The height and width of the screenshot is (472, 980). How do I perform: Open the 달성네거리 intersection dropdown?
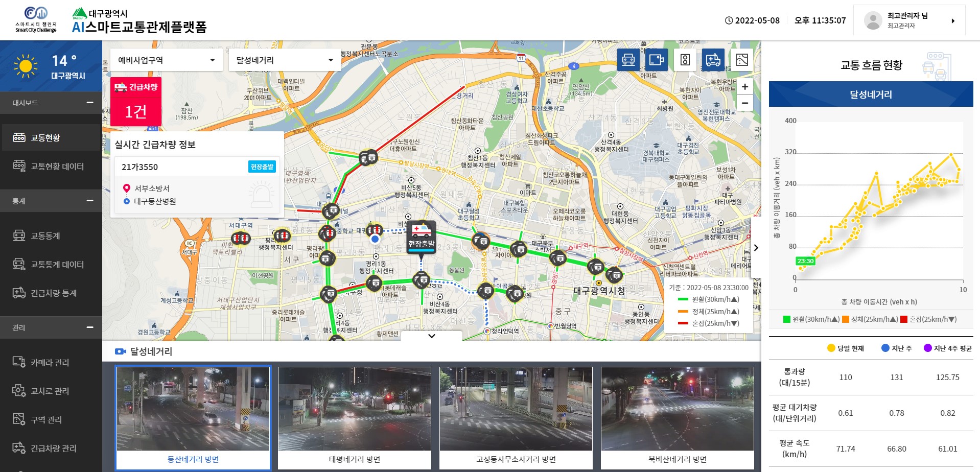(x=284, y=60)
